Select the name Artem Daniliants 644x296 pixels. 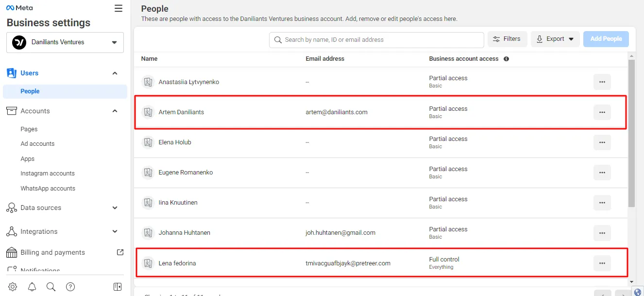(181, 112)
